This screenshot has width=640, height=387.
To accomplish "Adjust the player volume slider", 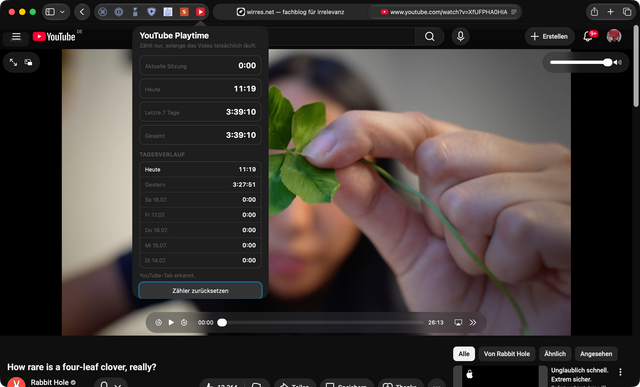I will 581,62.
